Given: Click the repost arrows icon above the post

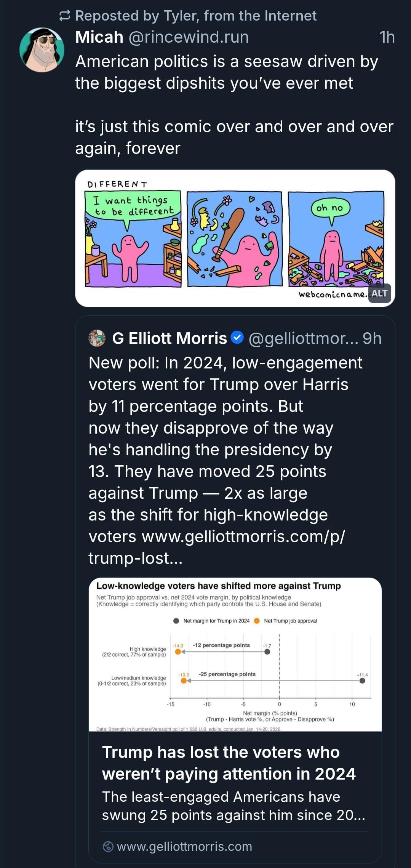Looking at the screenshot, I should (65, 16).
